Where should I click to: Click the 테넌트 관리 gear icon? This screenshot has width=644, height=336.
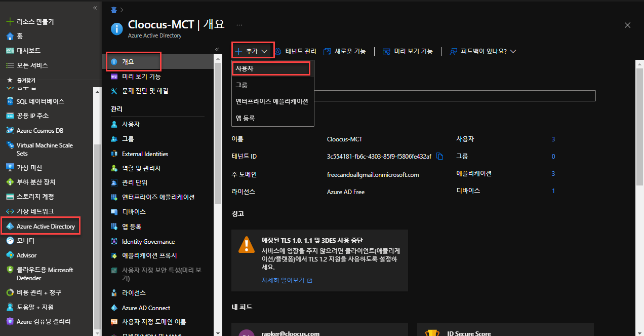[278, 51]
